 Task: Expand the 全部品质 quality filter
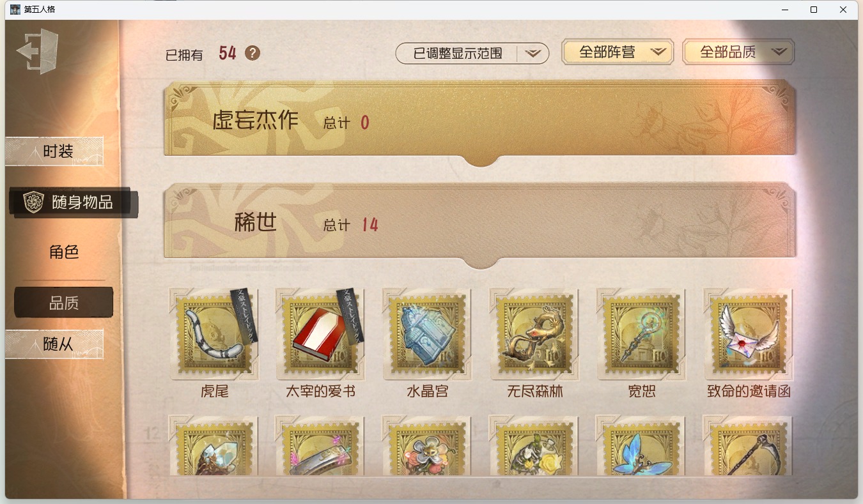point(738,52)
